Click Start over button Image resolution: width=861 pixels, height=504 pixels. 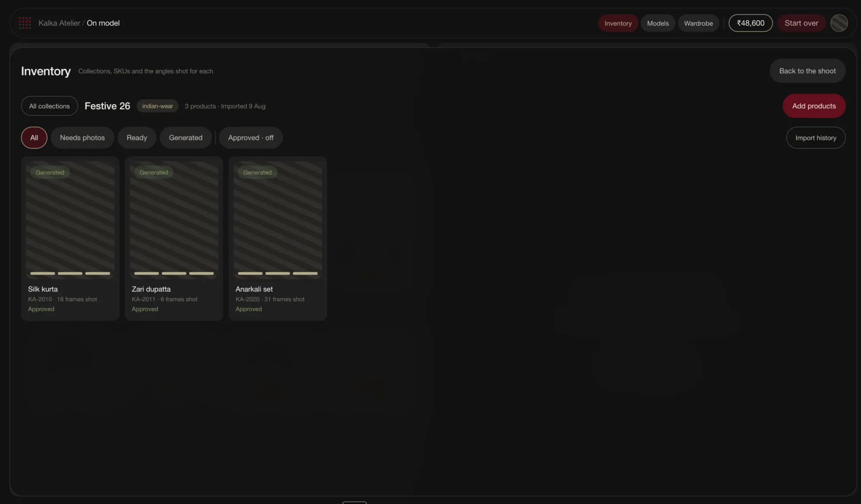coord(801,23)
